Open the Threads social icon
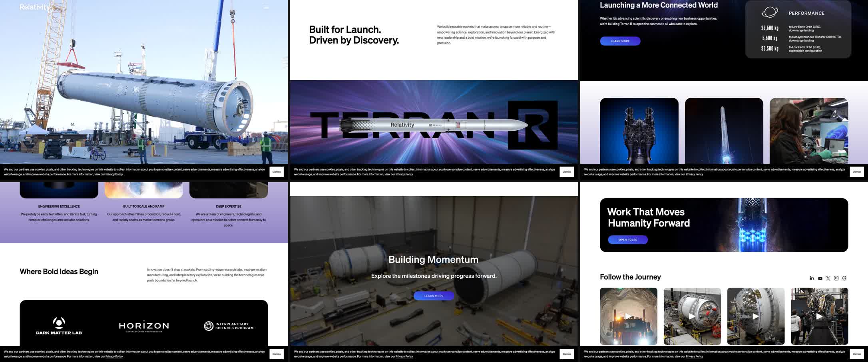Viewport: 868px width, 362px height. [844, 278]
